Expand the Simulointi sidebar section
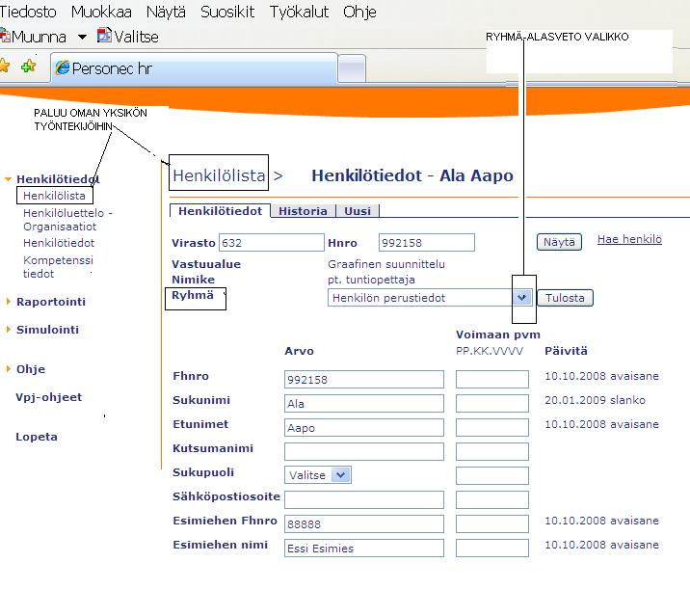The image size is (690, 616). click(x=8, y=330)
